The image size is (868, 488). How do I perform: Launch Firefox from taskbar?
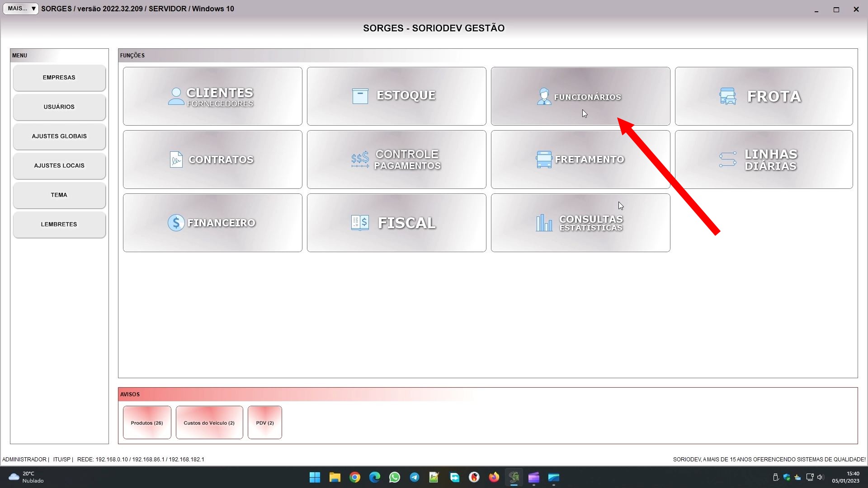click(x=494, y=477)
